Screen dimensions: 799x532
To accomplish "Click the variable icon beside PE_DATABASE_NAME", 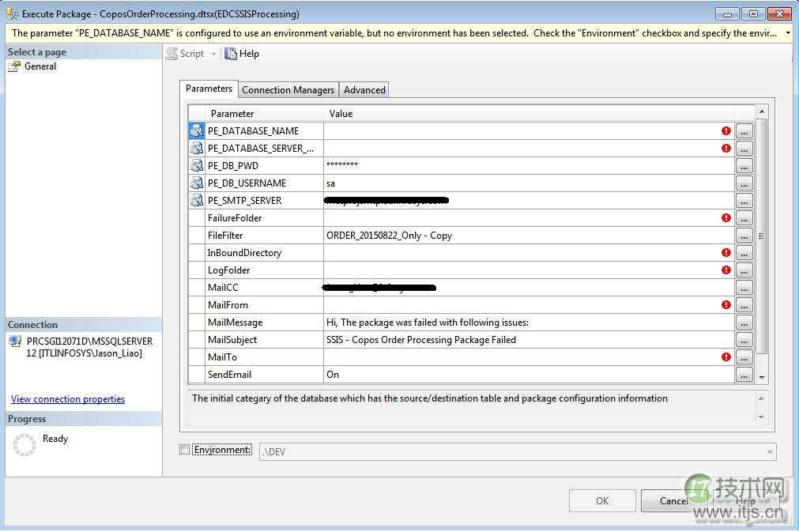I will (x=196, y=130).
